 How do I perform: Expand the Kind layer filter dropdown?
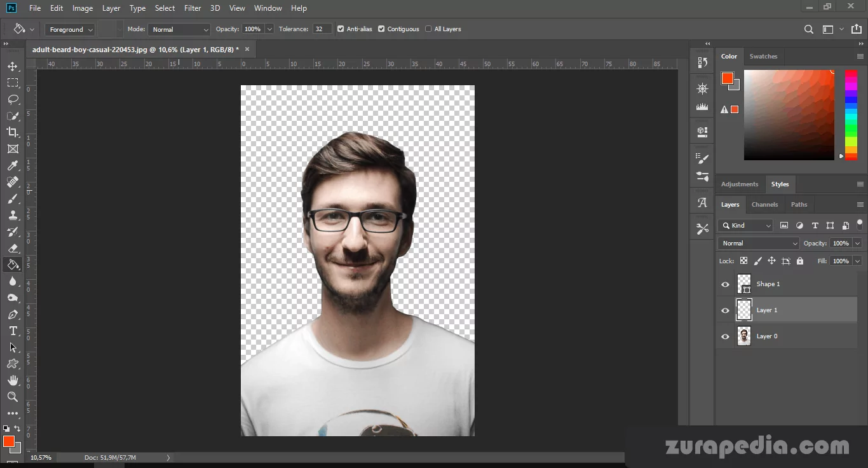click(746, 226)
